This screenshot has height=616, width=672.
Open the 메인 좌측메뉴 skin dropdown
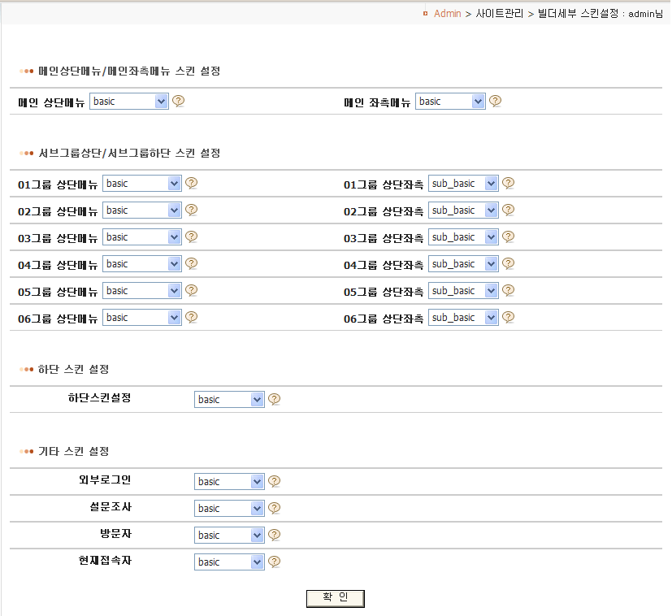pos(450,102)
